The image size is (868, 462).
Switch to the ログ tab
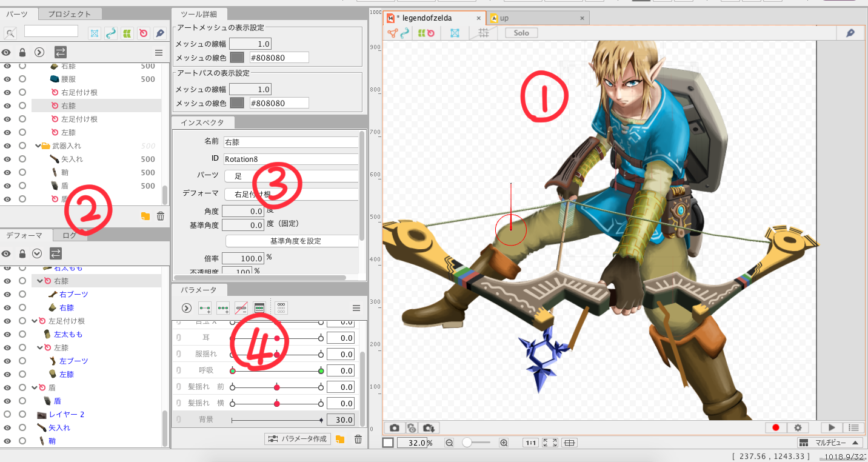70,235
